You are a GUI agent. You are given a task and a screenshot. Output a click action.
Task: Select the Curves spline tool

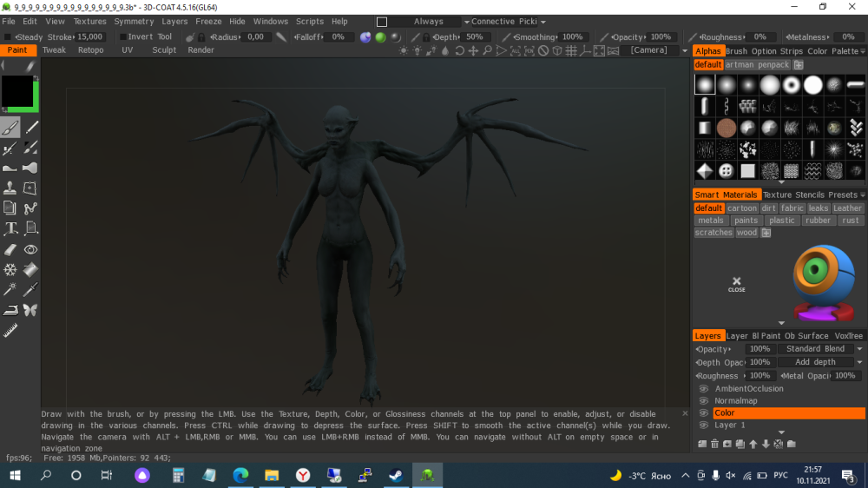[30, 208]
